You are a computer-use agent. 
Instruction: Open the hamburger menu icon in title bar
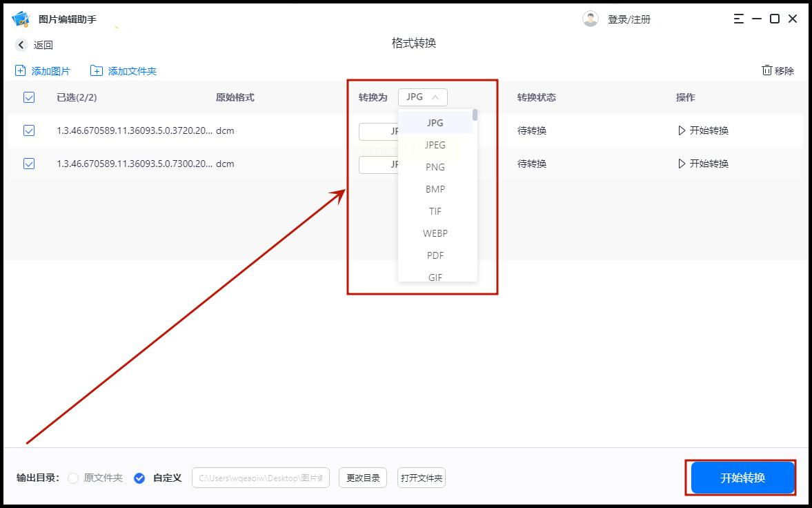click(738, 19)
